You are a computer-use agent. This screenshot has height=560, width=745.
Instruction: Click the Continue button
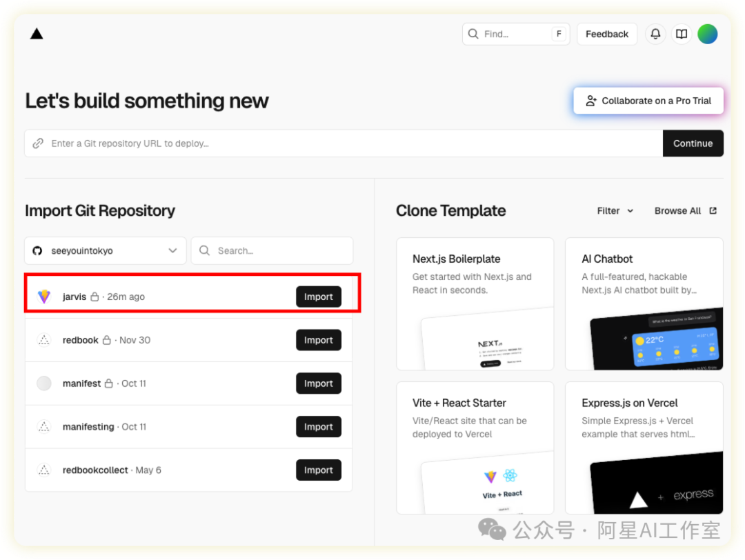pos(693,143)
